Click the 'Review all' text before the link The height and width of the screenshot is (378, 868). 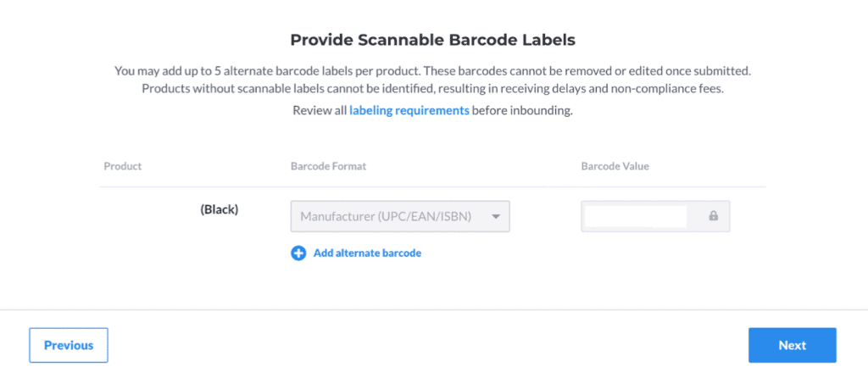(320, 110)
